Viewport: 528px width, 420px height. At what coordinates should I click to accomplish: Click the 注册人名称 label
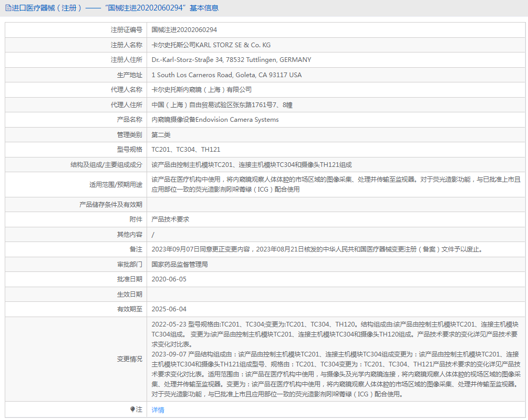click(127, 45)
